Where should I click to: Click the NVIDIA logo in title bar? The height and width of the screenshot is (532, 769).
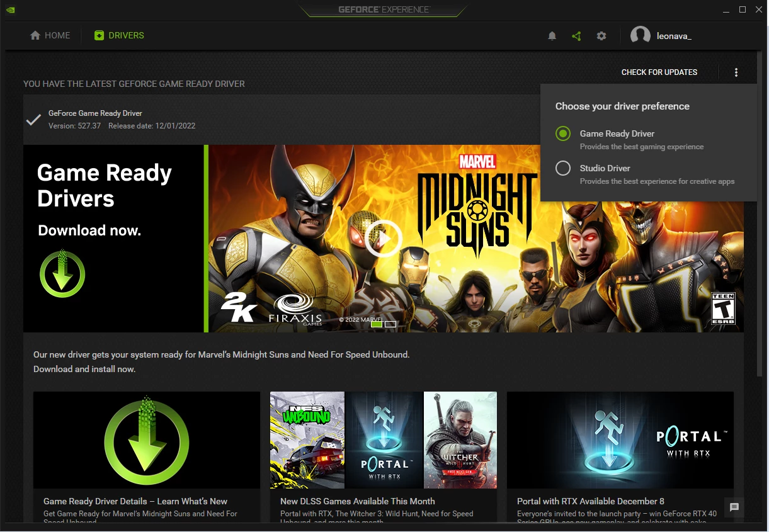(9, 9)
